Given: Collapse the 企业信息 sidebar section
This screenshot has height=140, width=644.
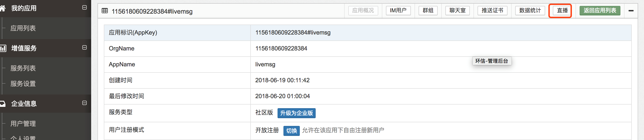Looking at the screenshot, I should click(x=85, y=103).
